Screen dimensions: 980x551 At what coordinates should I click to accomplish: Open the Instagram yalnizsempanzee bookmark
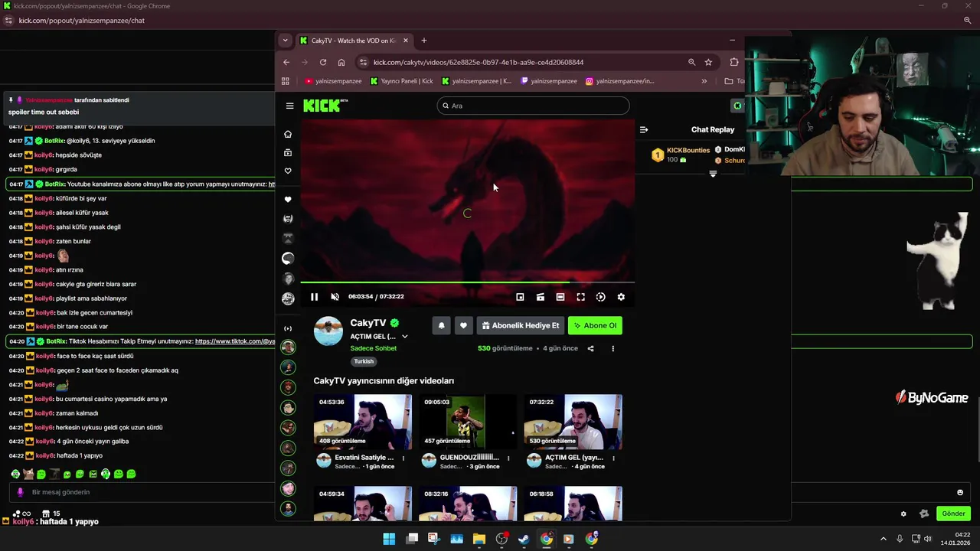[620, 81]
